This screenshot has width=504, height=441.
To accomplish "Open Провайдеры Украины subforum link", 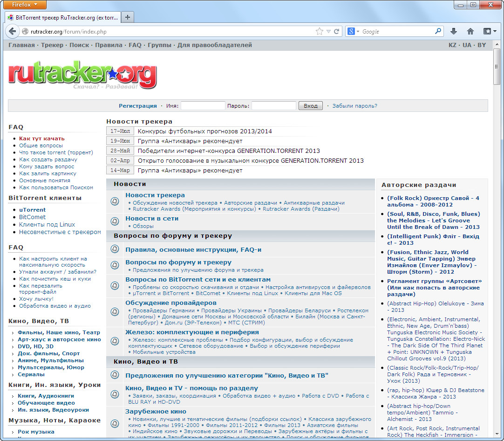I will [x=232, y=310].
